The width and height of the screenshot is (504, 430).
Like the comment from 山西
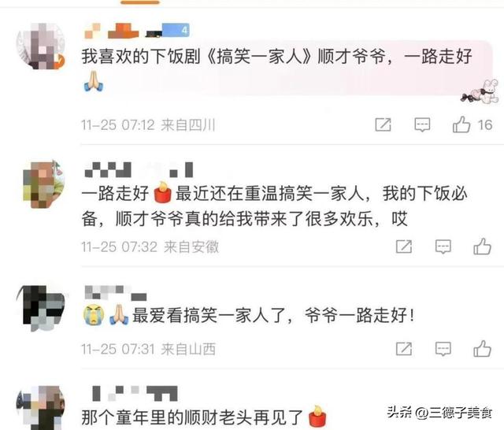pyautogui.click(x=482, y=349)
